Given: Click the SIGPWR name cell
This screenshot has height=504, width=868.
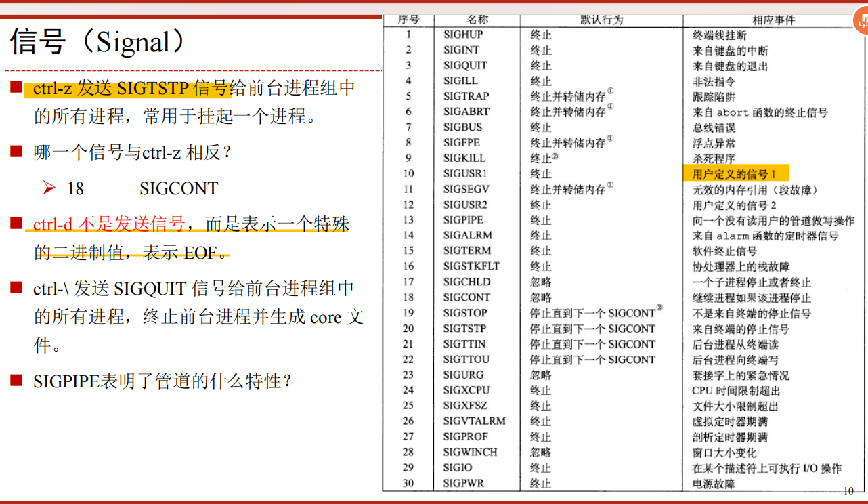Looking at the screenshot, I should (464, 484).
